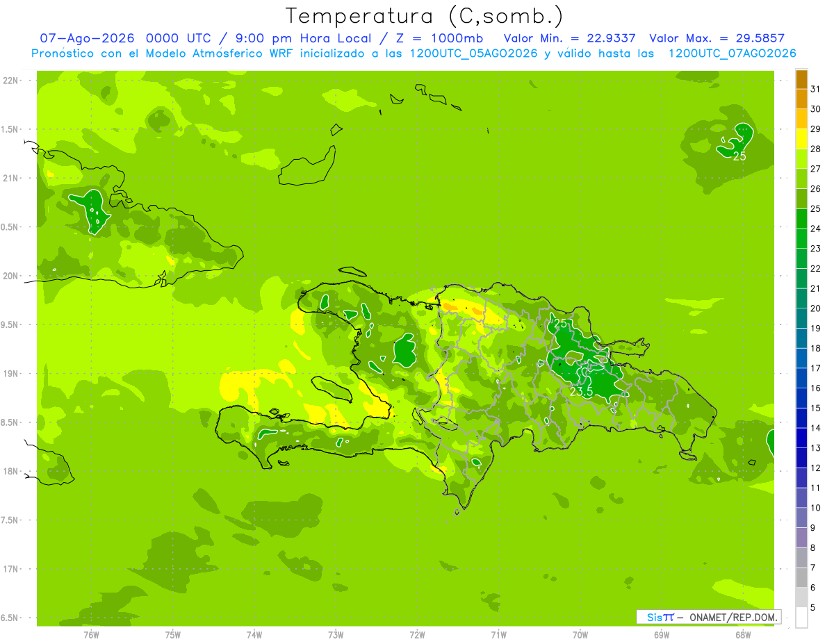The height and width of the screenshot is (644, 834).
Task: Click the '19N' latitude axis label
Action: 10,374
